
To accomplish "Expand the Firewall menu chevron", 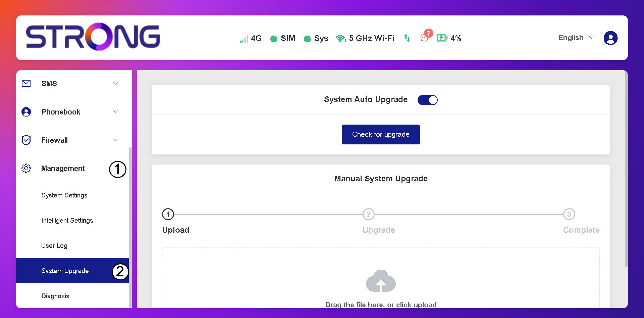I will pos(116,140).
